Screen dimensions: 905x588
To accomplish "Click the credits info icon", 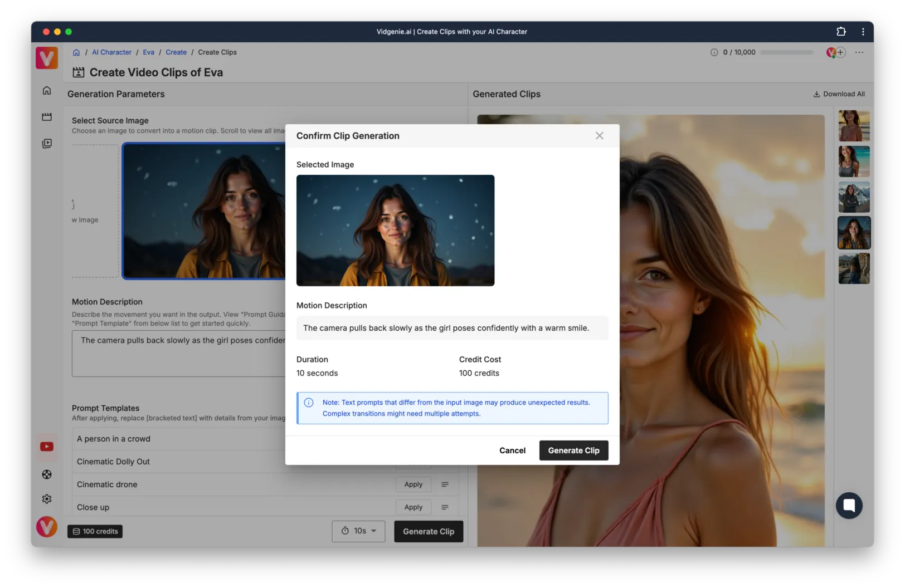I will [714, 52].
